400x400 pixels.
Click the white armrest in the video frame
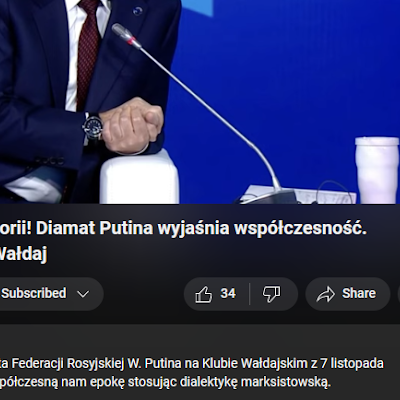pyautogui.click(x=139, y=177)
